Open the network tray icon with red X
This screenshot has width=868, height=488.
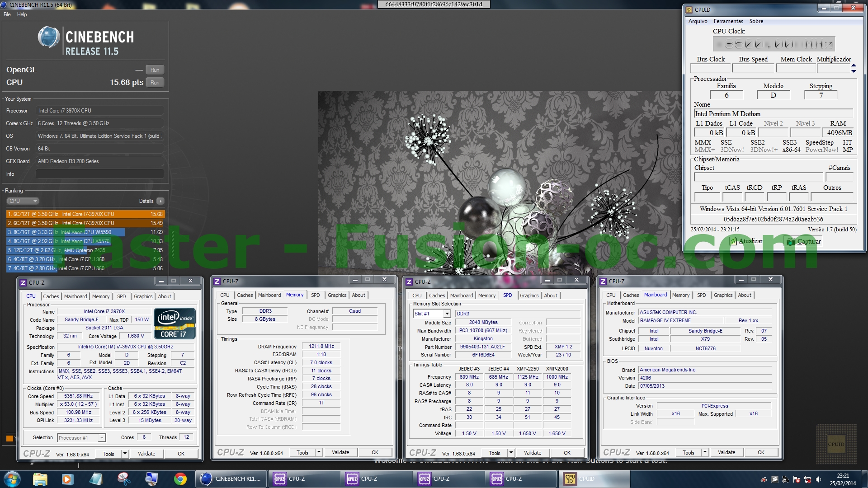click(x=807, y=479)
